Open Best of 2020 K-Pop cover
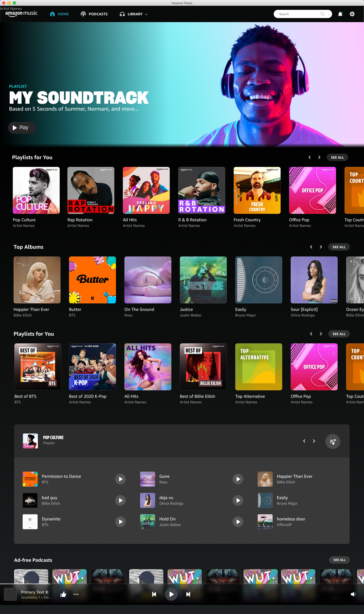Screen dimensions: 364x614 coord(92,367)
